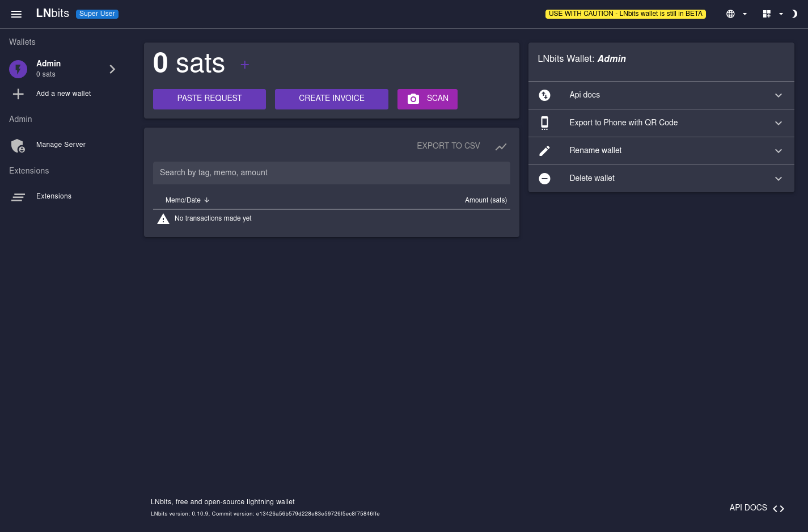Expand Export to Phone with QR Code
The height and width of the screenshot is (532, 808).
(x=661, y=123)
